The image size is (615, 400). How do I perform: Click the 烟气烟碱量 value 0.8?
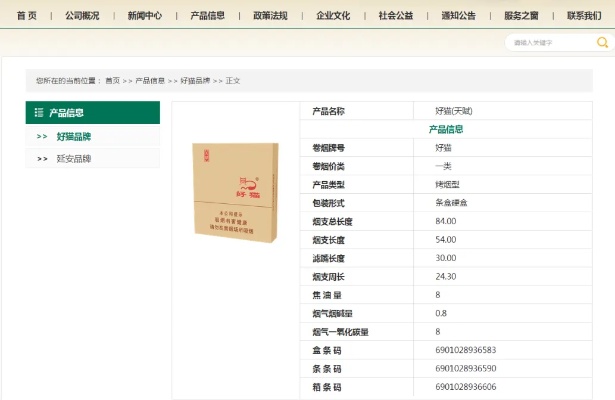click(441, 313)
